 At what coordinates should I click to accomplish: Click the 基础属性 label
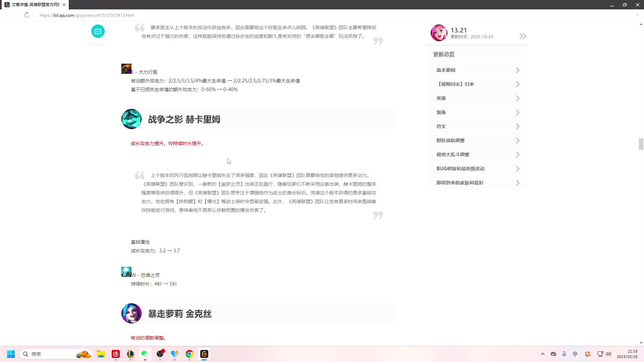coord(140,242)
